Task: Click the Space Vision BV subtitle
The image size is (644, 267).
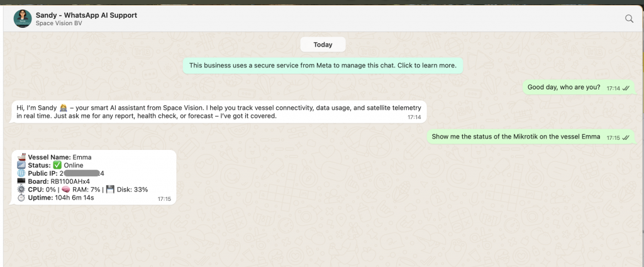Action: (x=58, y=23)
